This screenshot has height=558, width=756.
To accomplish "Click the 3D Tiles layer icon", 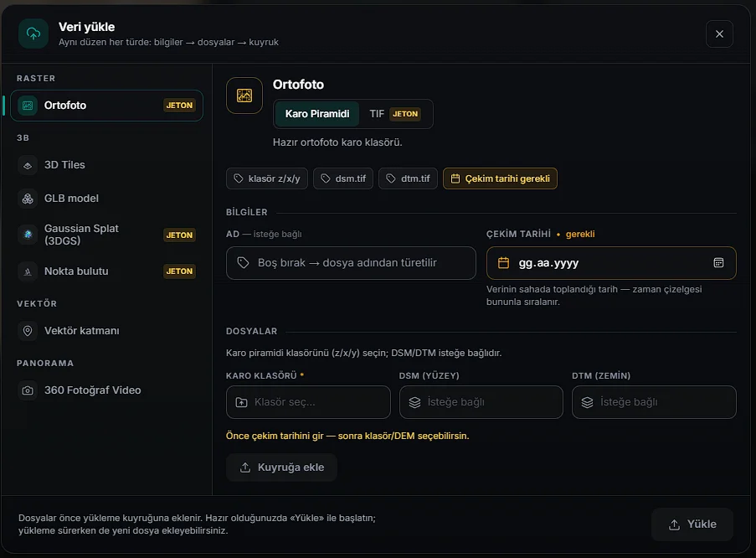I will click(28, 165).
